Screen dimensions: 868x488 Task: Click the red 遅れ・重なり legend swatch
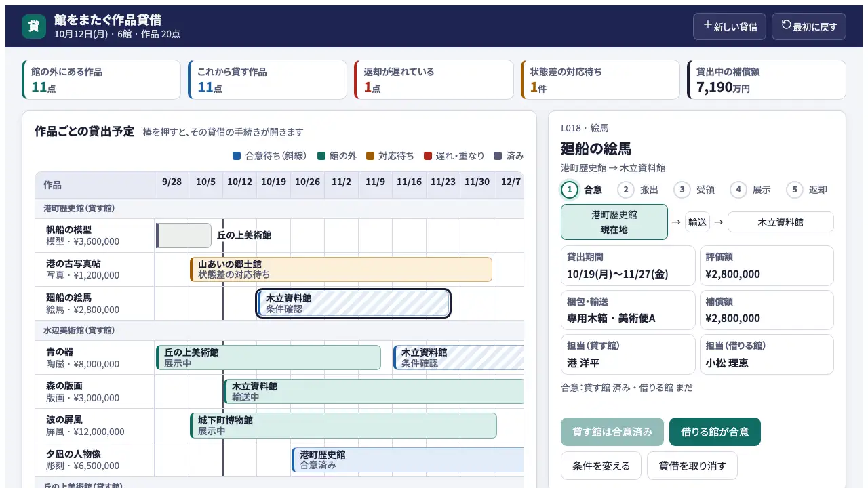(x=428, y=156)
